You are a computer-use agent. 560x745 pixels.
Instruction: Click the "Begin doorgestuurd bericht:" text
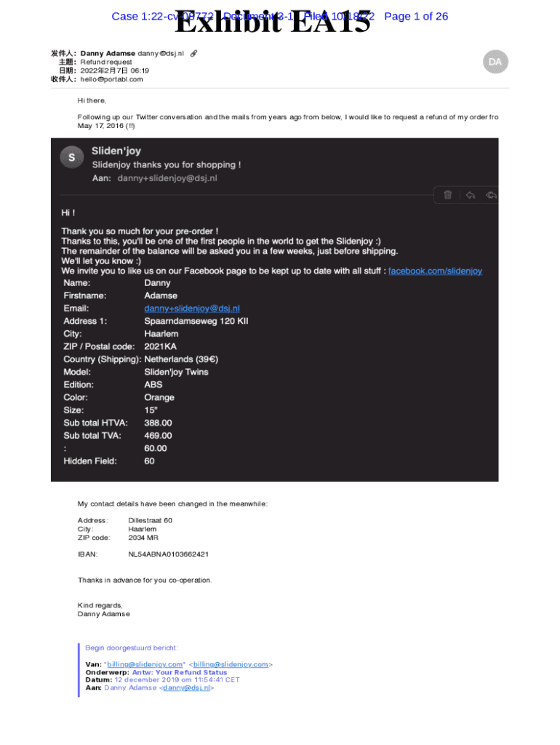132,648
